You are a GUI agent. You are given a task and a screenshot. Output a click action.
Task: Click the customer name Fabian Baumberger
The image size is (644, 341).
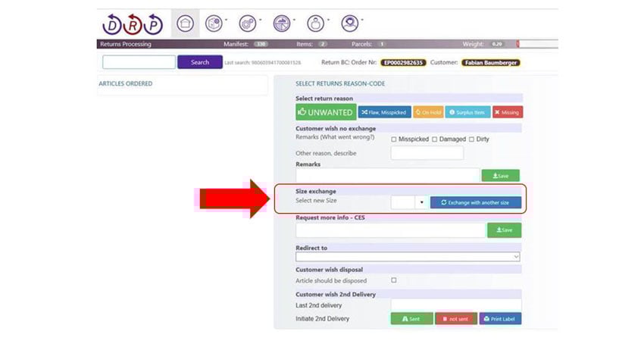(491, 62)
